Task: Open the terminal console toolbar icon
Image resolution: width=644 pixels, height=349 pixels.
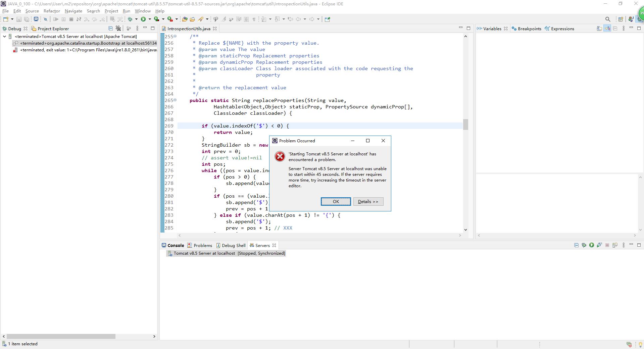Action: point(36,19)
